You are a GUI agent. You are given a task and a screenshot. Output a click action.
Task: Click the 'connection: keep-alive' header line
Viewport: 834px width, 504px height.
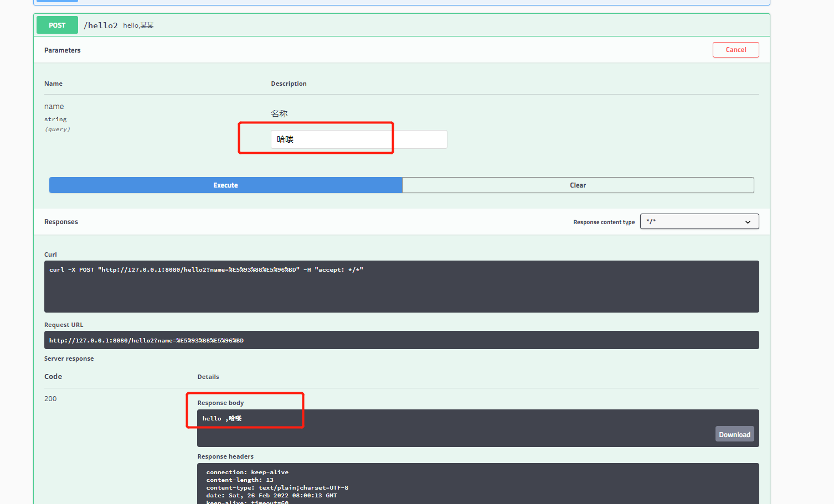[247, 472]
